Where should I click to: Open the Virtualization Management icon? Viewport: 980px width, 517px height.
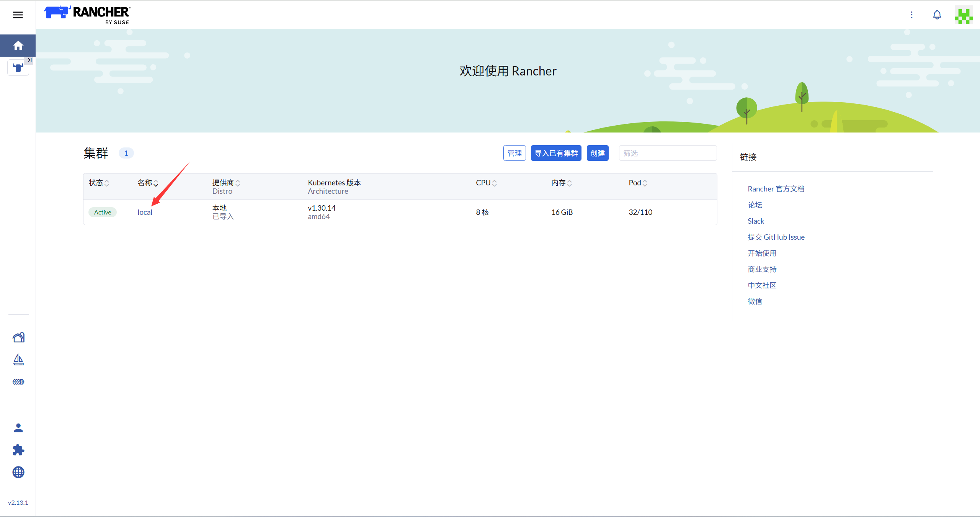click(18, 382)
